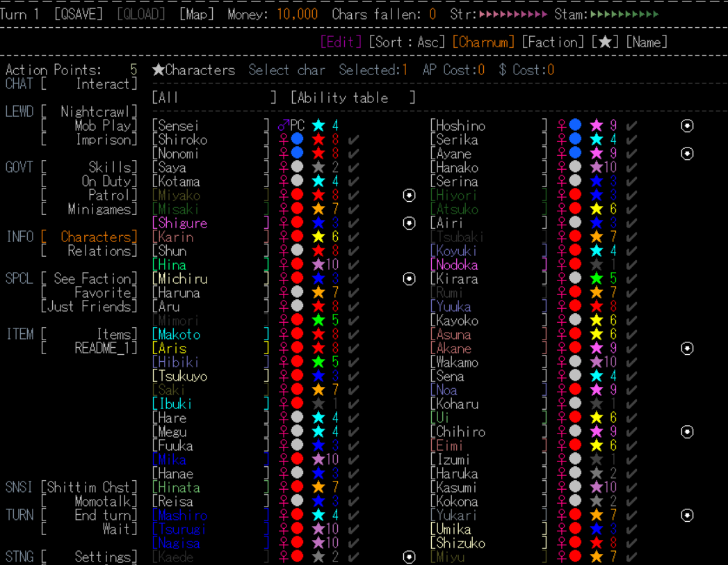Select the character Nodoka
Viewport: 728px width, 565px height.
489,265
